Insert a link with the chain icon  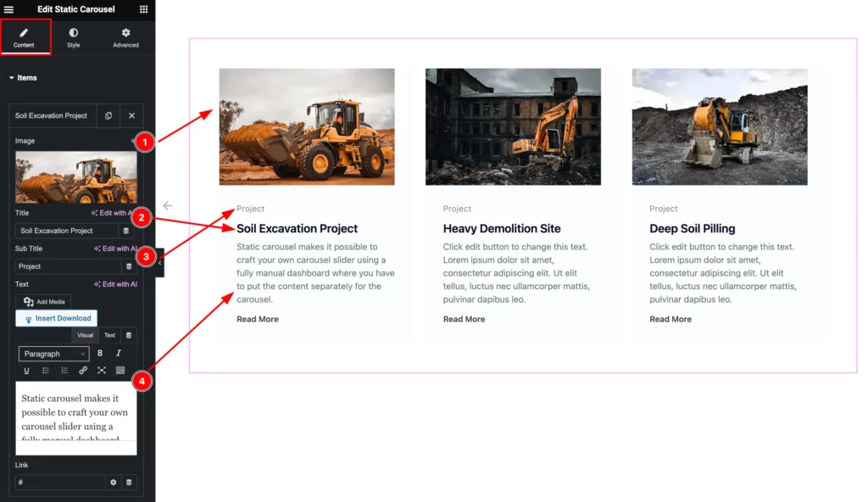[x=83, y=371]
